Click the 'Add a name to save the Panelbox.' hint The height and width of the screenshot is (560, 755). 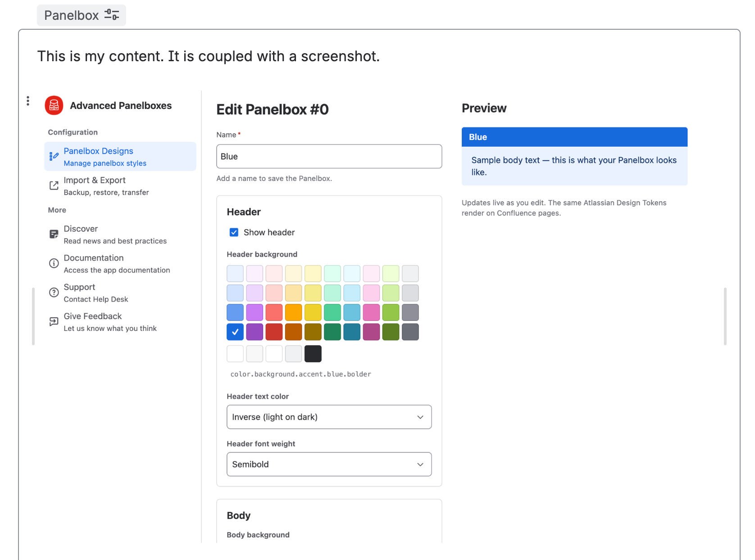[x=274, y=178]
